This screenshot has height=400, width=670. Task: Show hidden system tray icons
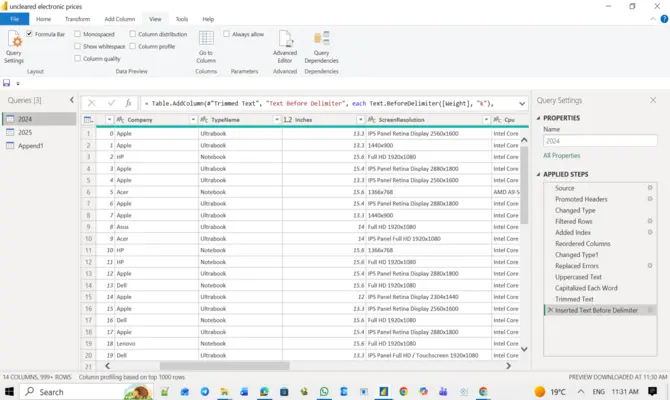(x=581, y=391)
